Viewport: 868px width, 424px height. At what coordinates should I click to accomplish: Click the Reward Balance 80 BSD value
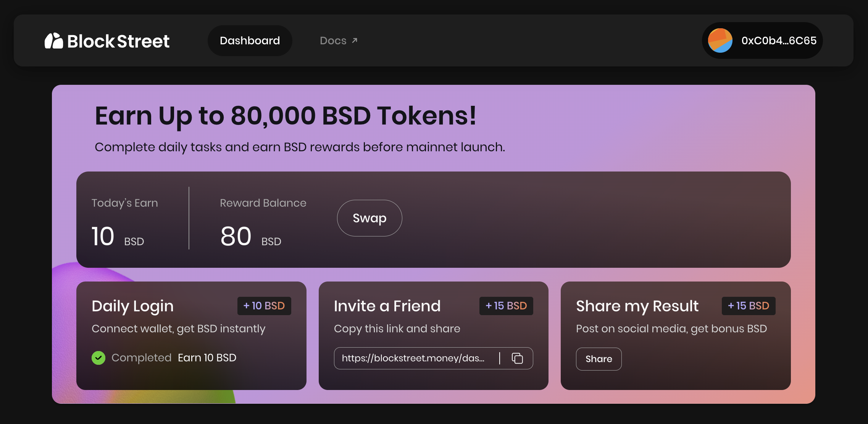(236, 236)
